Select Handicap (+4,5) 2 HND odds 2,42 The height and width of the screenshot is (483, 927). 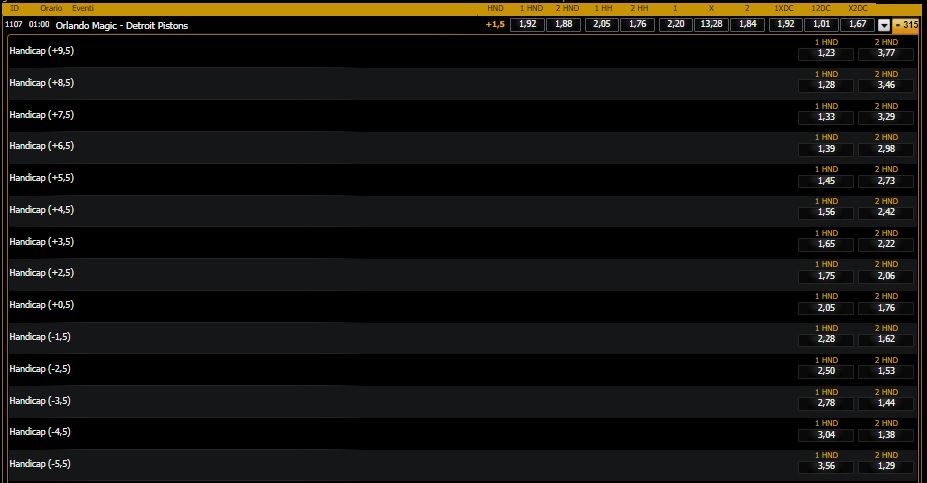(x=886, y=212)
